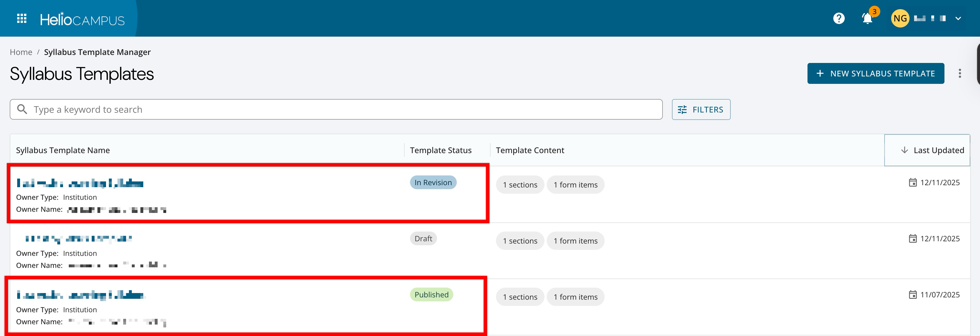Click the Draft template's name link
Image resolution: width=980 pixels, height=336 pixels.
[x=78, y=239]
